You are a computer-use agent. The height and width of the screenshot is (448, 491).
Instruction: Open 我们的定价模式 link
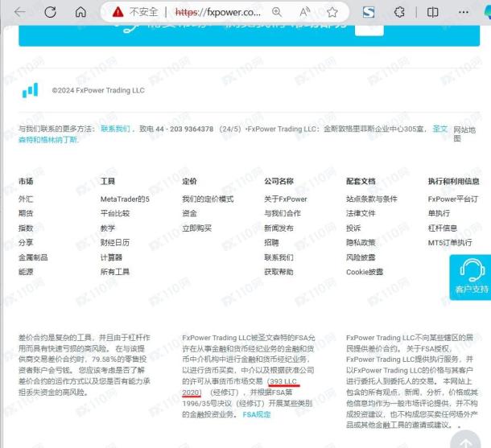coord(208,199)
